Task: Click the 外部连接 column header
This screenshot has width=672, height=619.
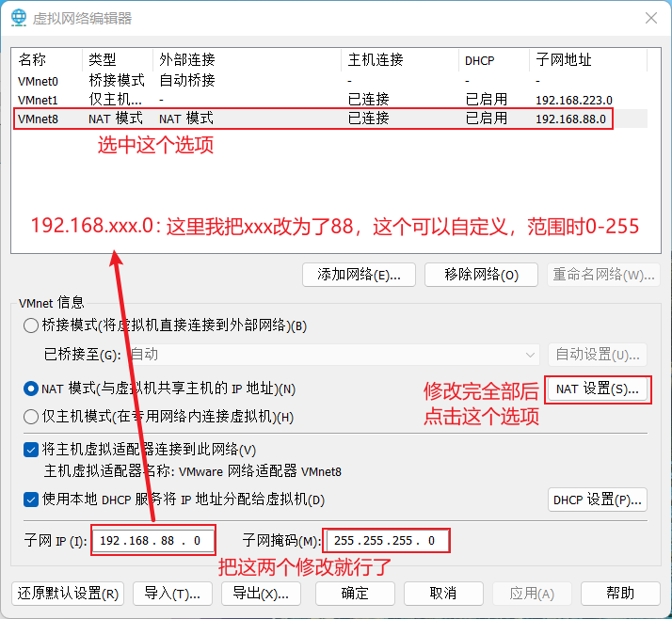Action: pos(248,59)
